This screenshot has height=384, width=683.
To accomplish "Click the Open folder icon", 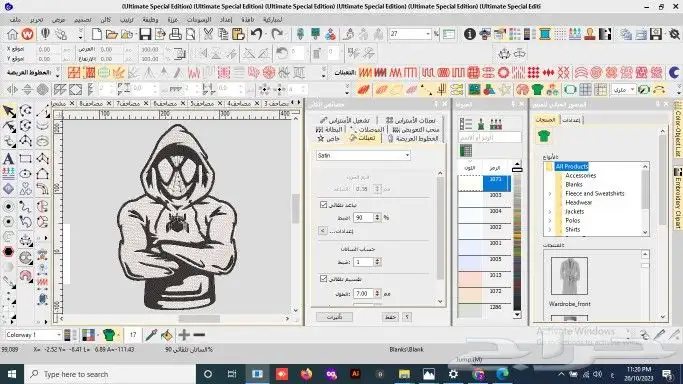I will point(112,34).
